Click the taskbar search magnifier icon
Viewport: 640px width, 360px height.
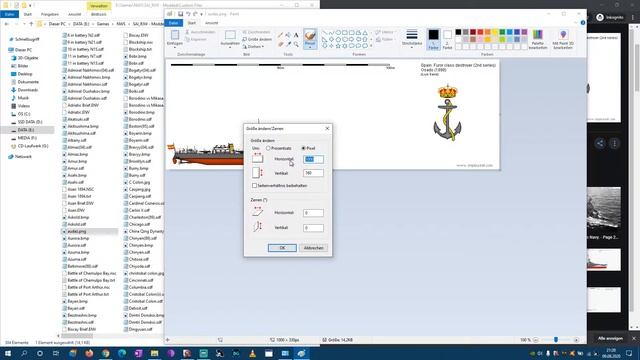click(x=24, y=353)
